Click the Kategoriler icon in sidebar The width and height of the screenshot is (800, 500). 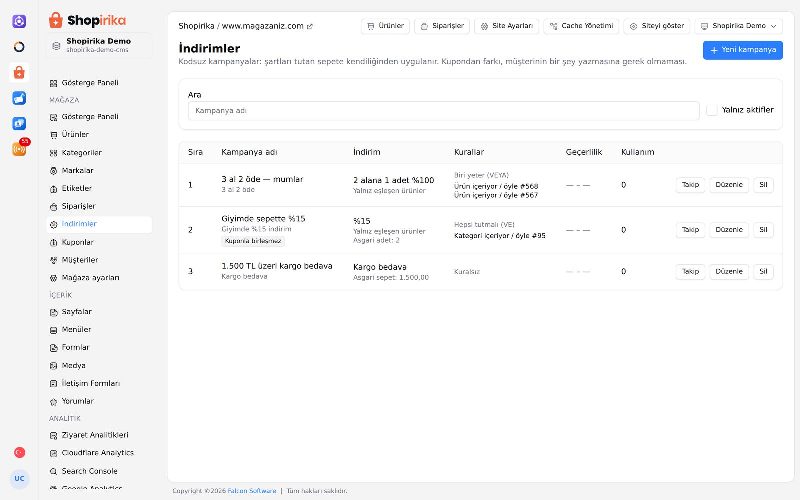coord(54,153)
